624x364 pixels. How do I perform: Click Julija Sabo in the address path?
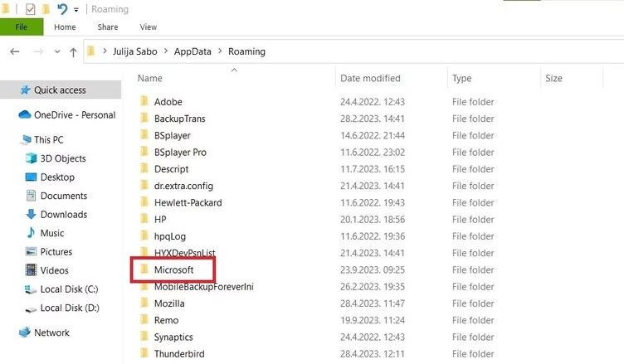click(135, 51)
